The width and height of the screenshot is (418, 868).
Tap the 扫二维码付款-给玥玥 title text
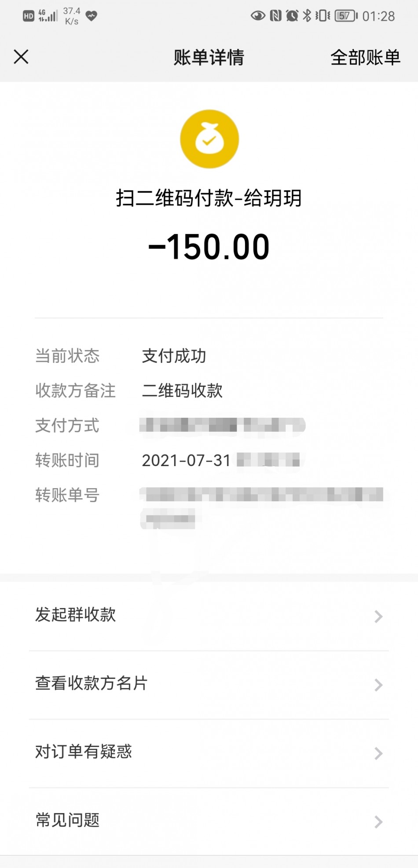click(209, 198)
